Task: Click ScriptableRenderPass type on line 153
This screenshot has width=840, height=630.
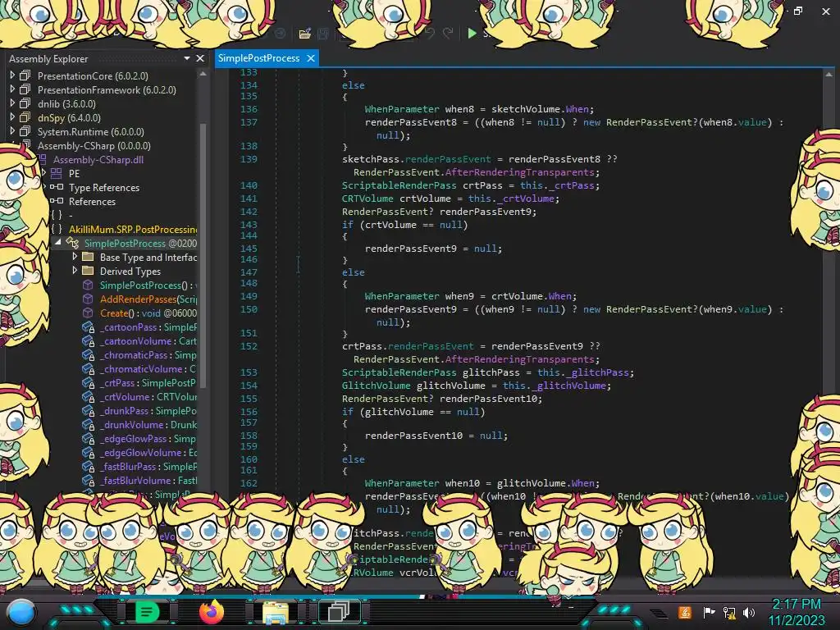Action: tap(399, 372)
